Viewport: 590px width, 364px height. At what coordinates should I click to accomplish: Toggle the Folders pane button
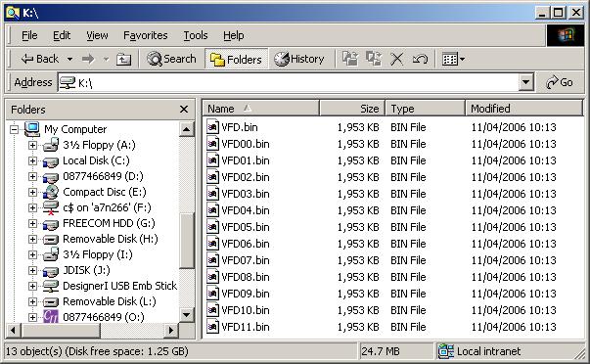[236, 59]
